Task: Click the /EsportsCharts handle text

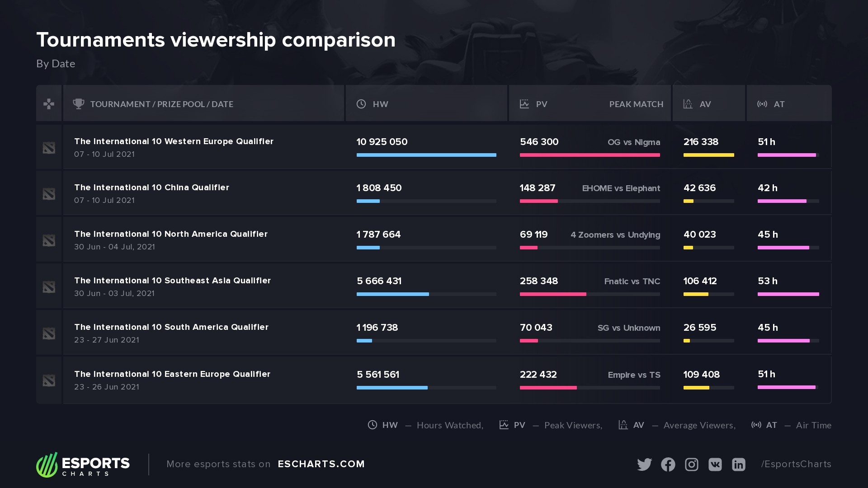Action: [796, 464]
